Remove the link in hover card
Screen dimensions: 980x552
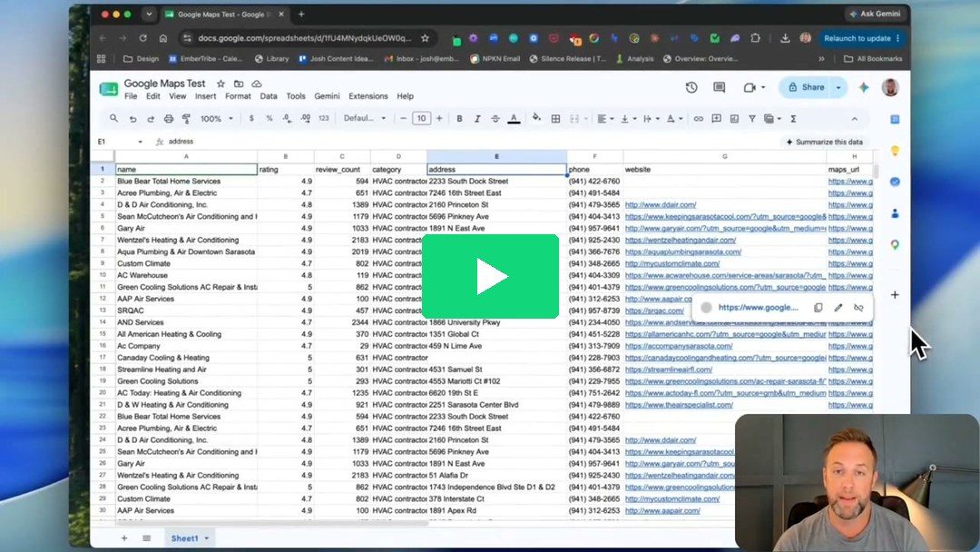pos(858,308)
